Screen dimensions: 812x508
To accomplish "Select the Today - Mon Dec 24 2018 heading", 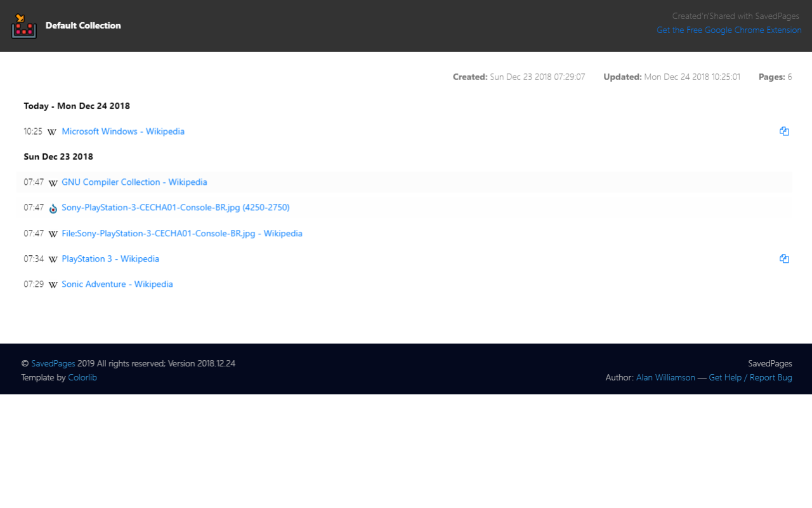I will click(x=77, y=106).
